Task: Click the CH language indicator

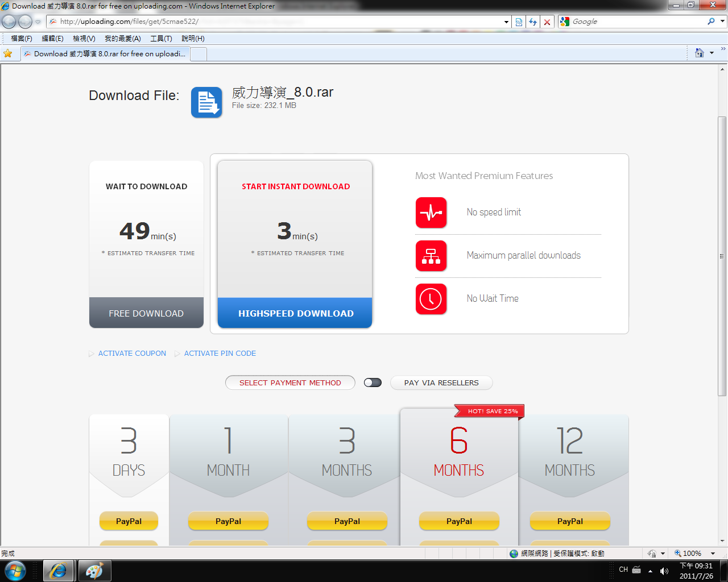Action: (623, 569)
